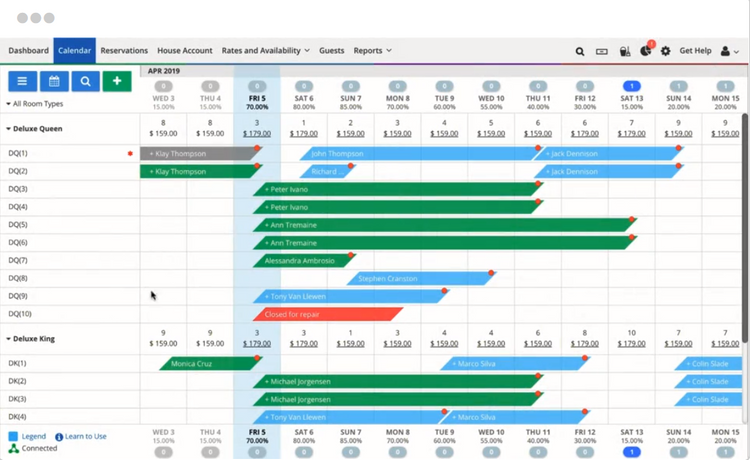The image size is (750, 460).
Task: Go to the Dashboard tab
Action: click(28, 50)
